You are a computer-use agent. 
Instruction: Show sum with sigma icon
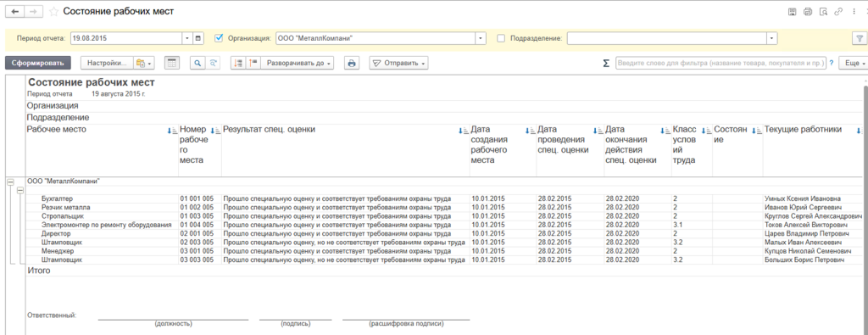607,63
